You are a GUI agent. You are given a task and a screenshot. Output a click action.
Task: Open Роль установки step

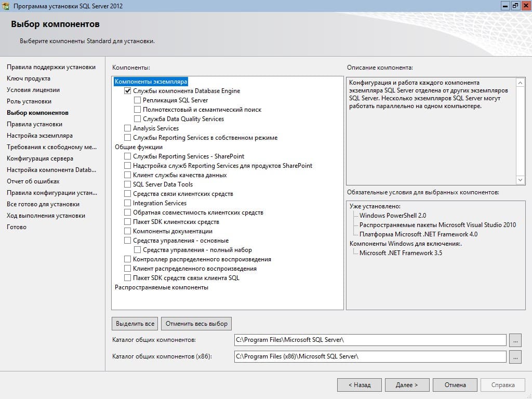point(29,101)
